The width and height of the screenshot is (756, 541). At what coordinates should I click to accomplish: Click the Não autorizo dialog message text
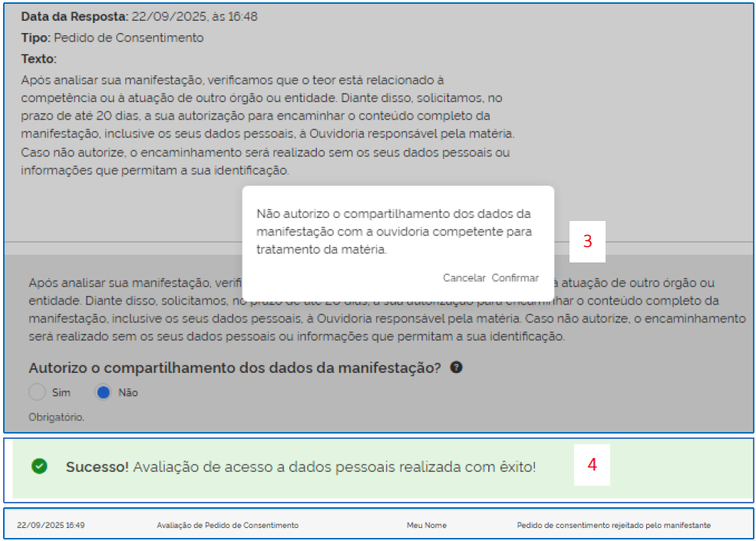click(394, 231)
